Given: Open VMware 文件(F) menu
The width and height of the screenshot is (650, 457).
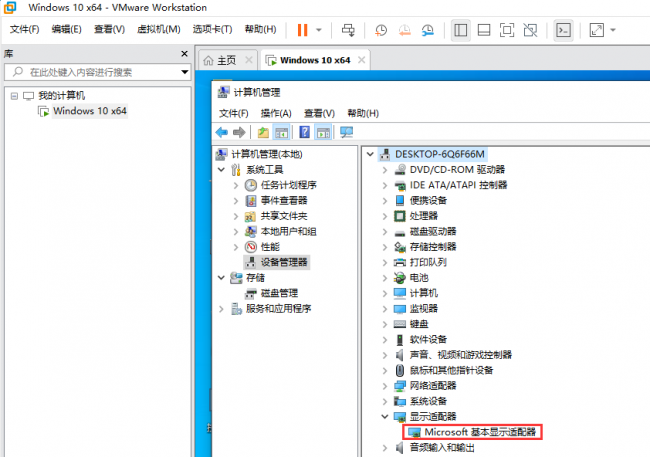Looking at the screenshot, I should (x=24, y=29).
